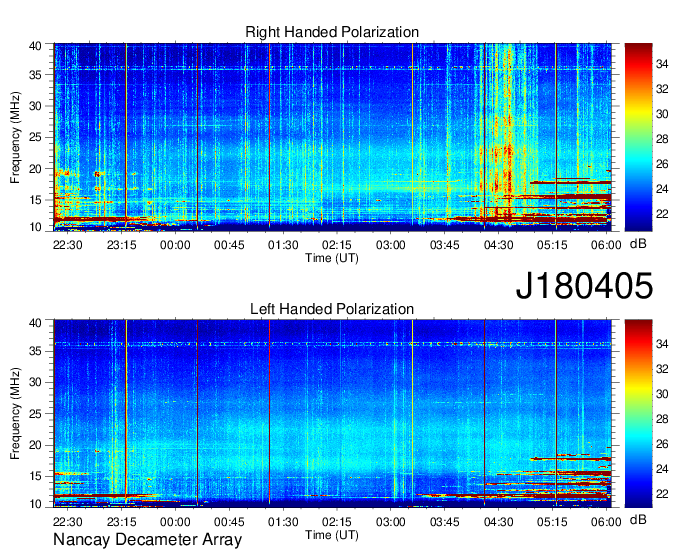Select Frequency (MHz) label of Left Handed plot

tap(15, 414)
